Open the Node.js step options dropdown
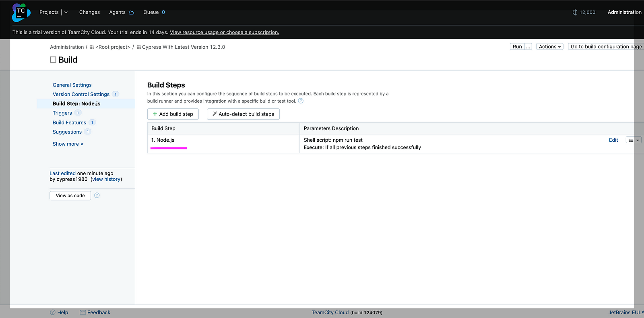Screen dimensions: 644x318 click(x=634, y=140)
